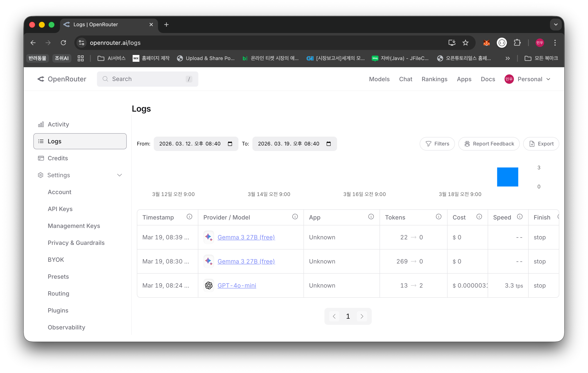Screen dimensions: 588x373
Task: Click the Gemma icon in 08:30 row
Action: pos(208,261)
